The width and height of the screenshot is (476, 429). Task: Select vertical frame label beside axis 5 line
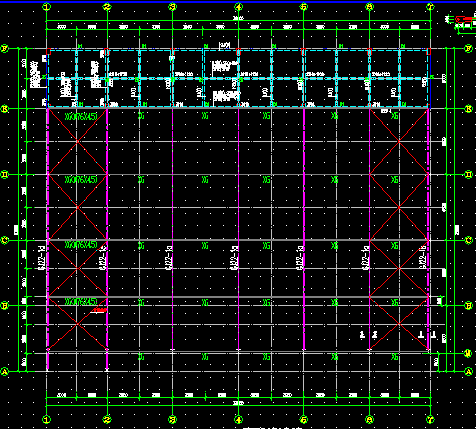click(x=300, y=258)
